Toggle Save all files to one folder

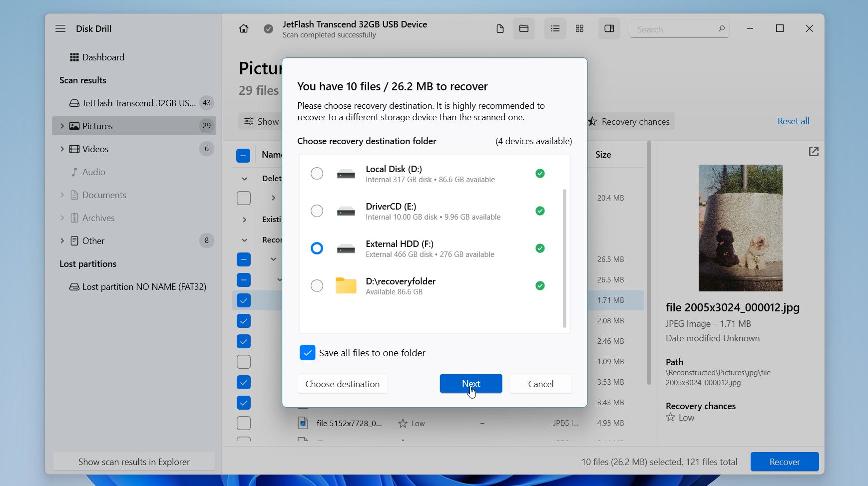[308, 353]
